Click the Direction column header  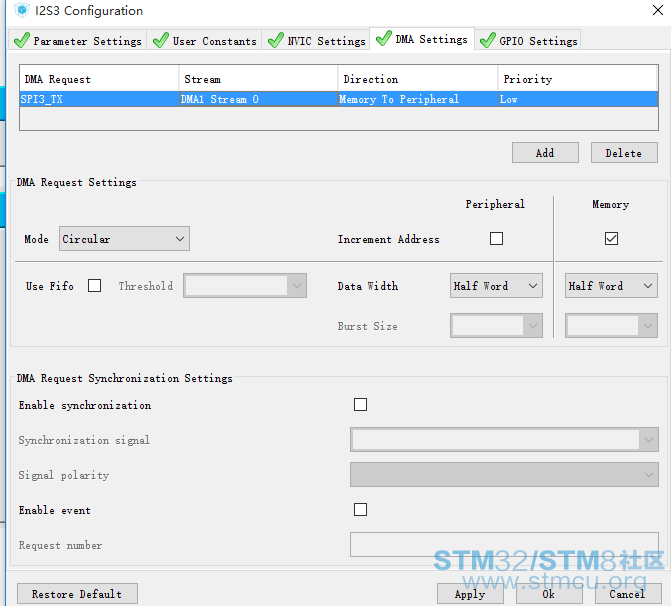[418, 79]
